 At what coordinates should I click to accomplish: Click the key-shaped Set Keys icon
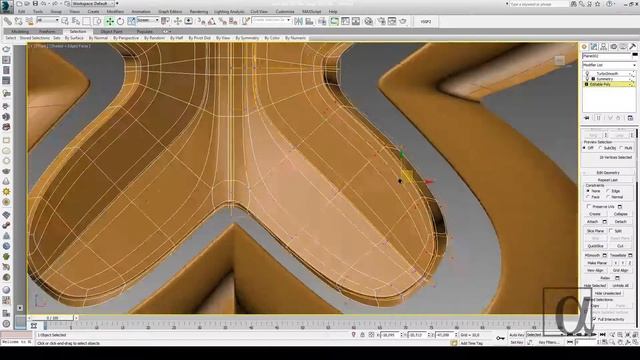point(500,338)
